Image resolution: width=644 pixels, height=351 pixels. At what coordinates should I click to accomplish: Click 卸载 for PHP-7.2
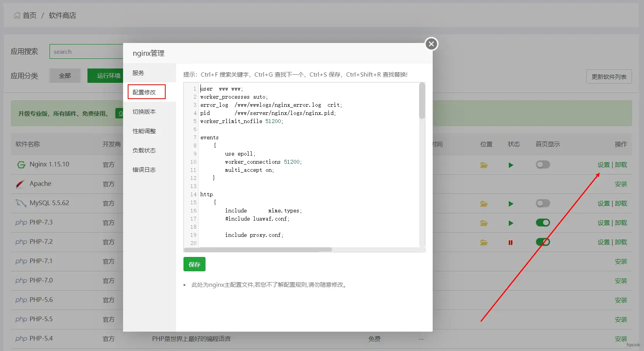pyautogui.click(x=621, y=242)
